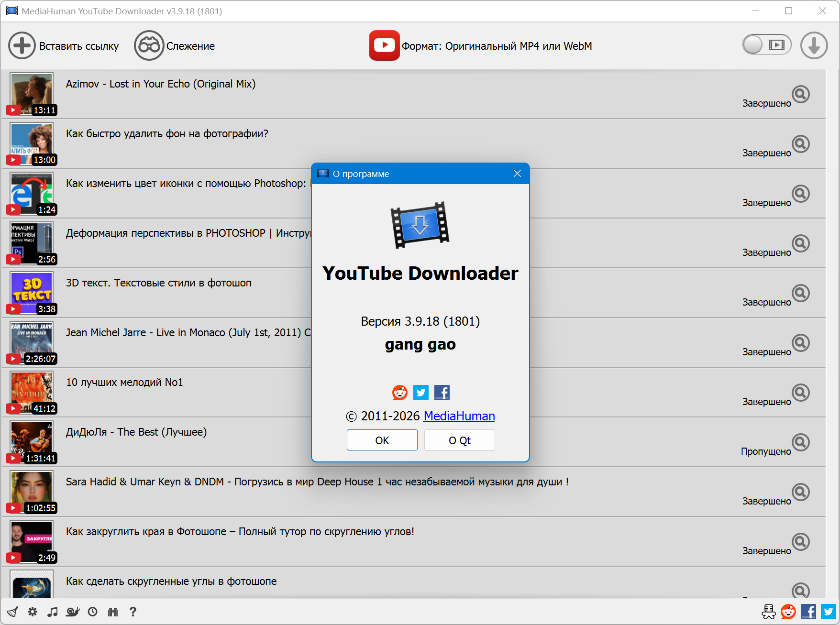Open Facebook from the bottom status bar
The width and height of the screenshot is (840, 625).
click(808, 612)
